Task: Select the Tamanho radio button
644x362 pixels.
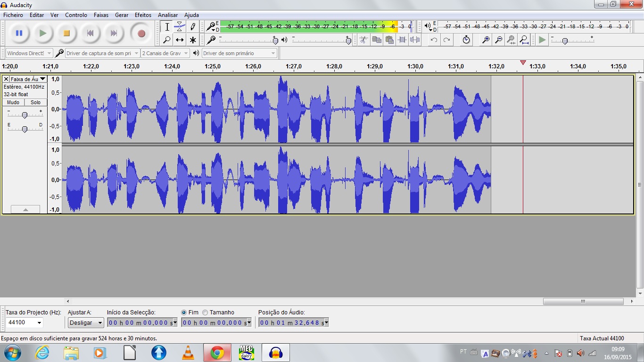Action: [x=206, y=312]
